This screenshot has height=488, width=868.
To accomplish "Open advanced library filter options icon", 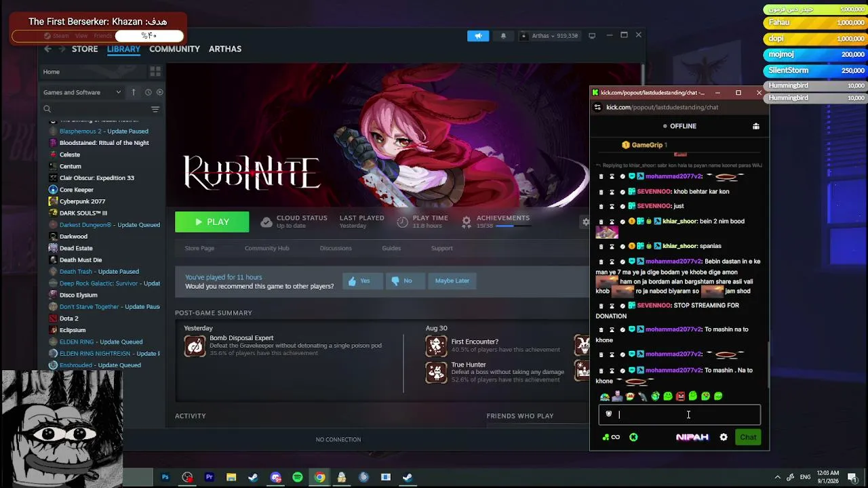I will pos(155,109).
